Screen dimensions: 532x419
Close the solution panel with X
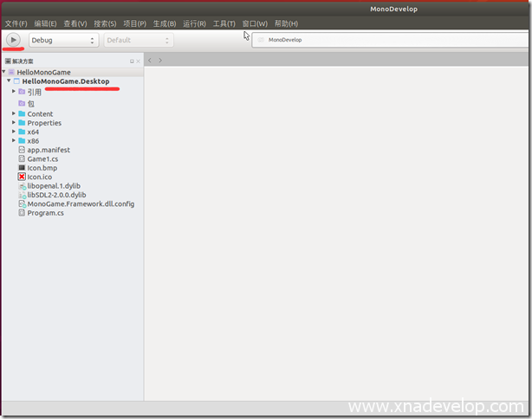point(139,61)
